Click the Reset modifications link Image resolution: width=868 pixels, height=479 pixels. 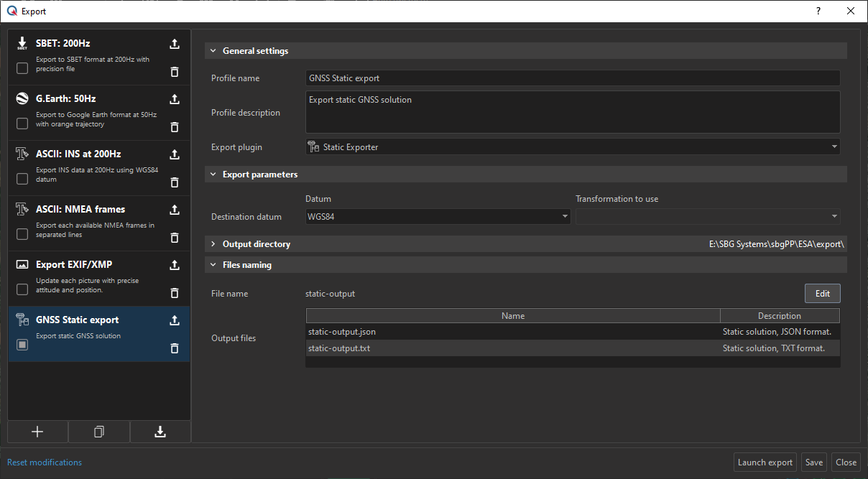point(45,462)
